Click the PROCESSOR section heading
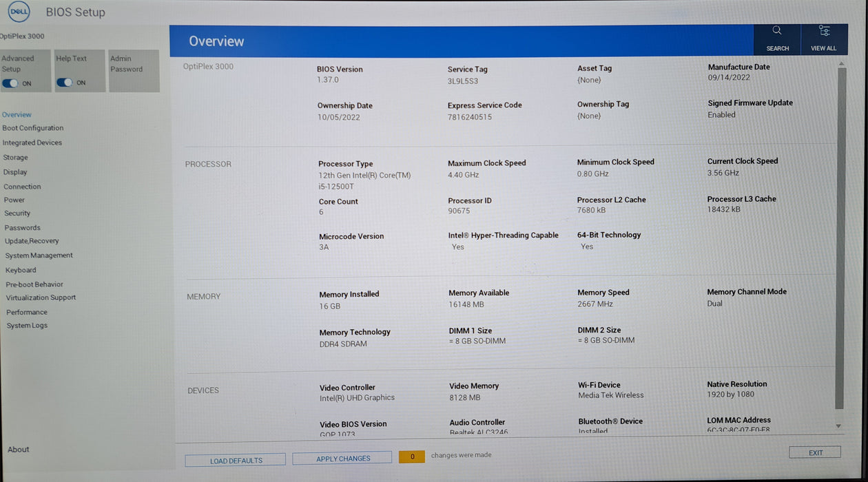This screenshot has width=868, height=482. (208, 165)
